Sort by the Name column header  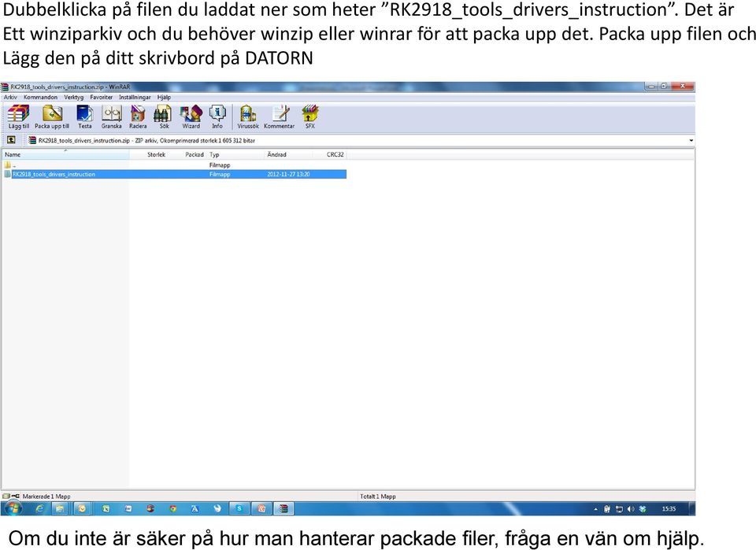point(66,154)
